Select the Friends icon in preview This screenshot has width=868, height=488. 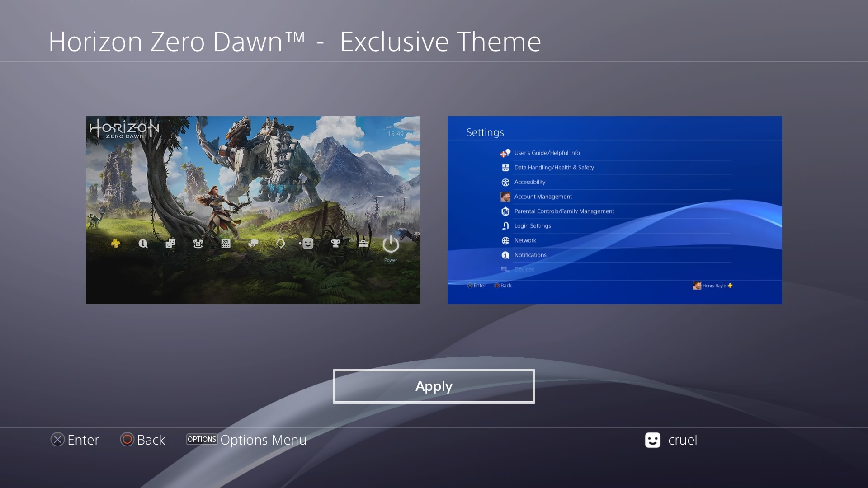tap(170, 244)
